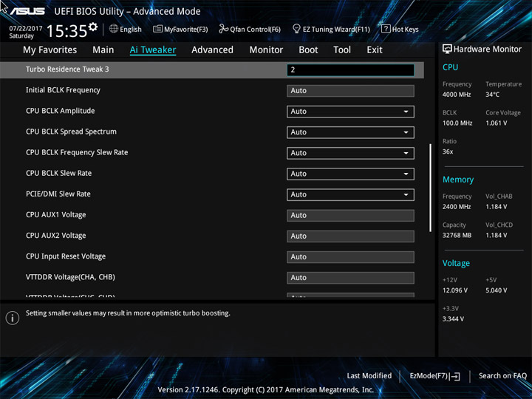This screenshot has width=532, height=399.
Task: Switch to My Favorites tab
Action: (50, 50)
